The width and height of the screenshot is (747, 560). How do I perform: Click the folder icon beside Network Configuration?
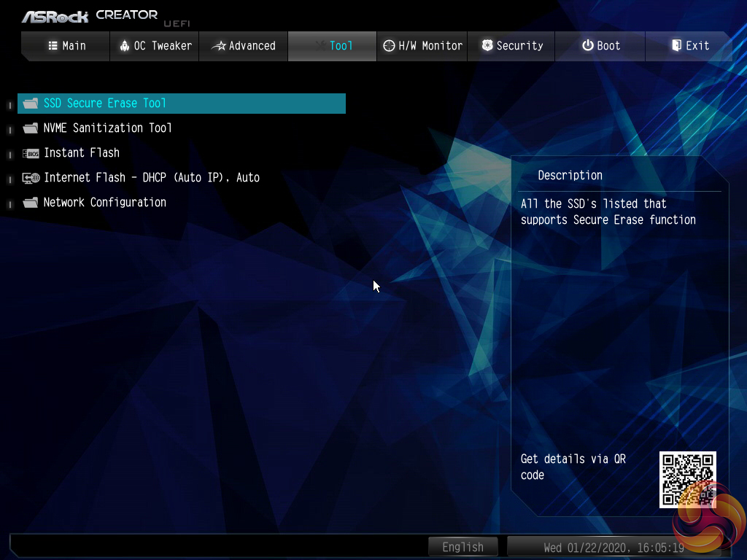coord(31,203)
